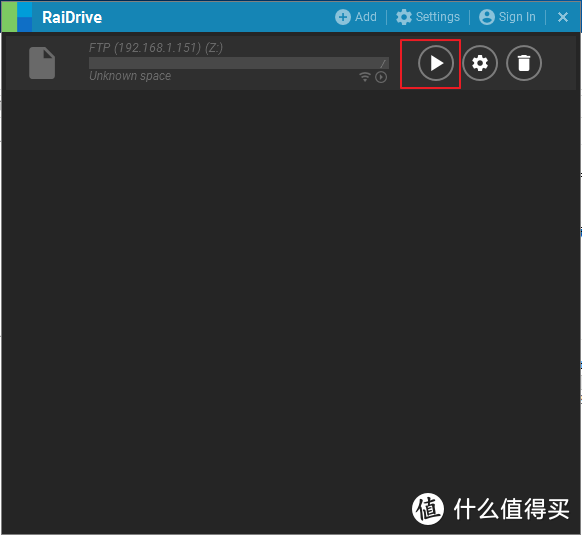
Task: Sign In to RaiDrive account
Action: [507, 17]
